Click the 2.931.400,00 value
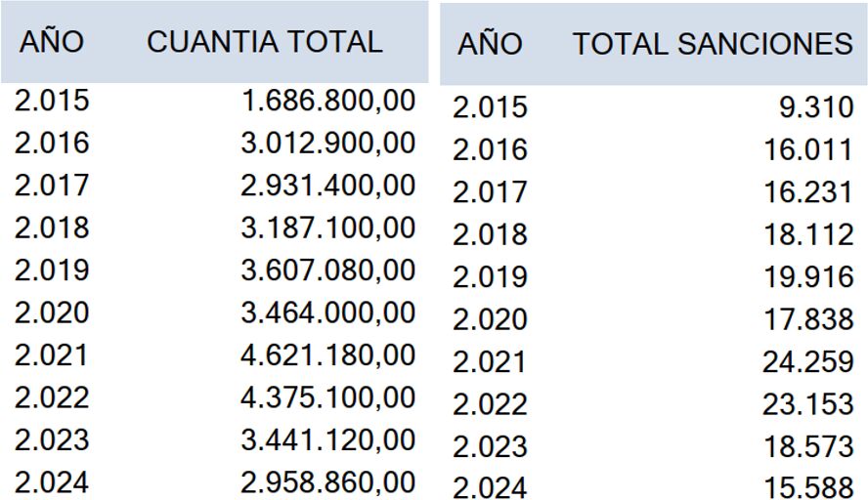Screen dimensions: 868x500 coord(327,186)
